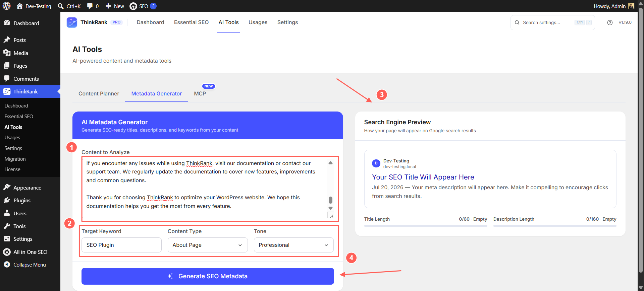This screenshot has height=291, width=644.
Task: Click the ThinkRank logo icon
Action: click(72, 22)
